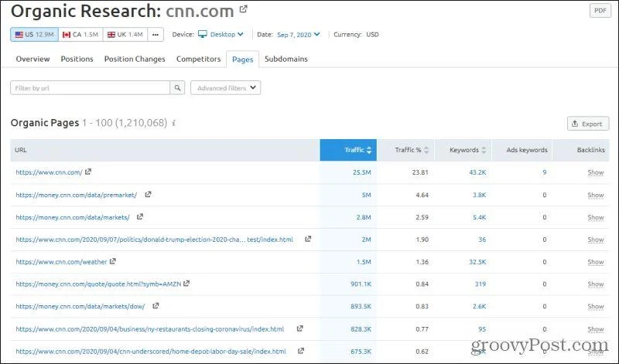Show backlinks for https://www.cnn.com/ row

click(x=595, y=172)
